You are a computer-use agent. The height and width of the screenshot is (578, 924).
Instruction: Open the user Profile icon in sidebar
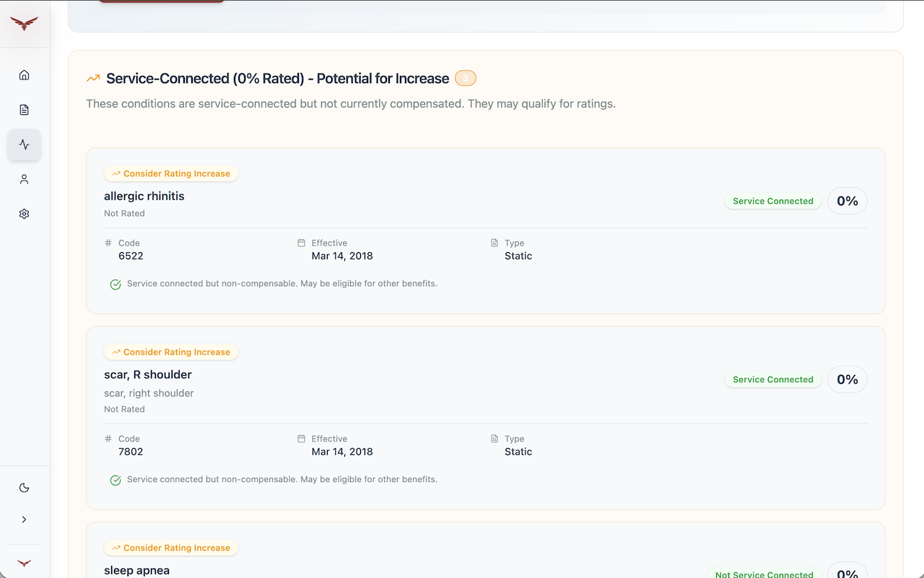[x=24, y=179]
